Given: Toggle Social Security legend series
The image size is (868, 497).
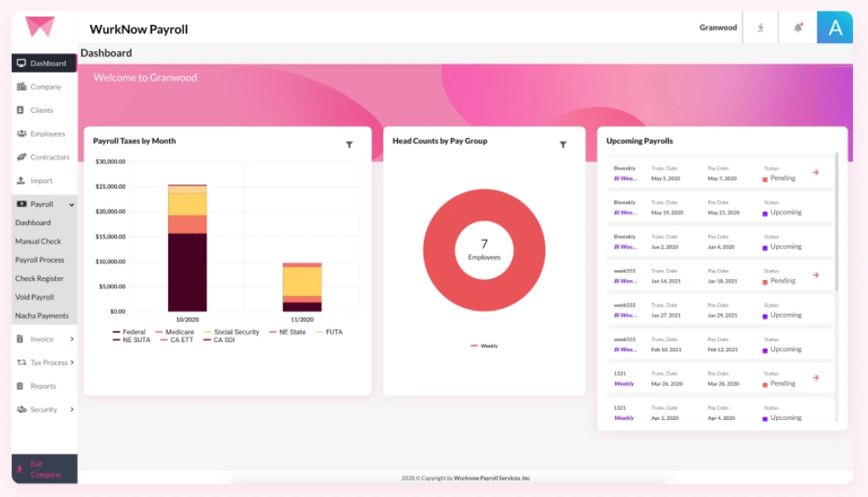Looking at the screenshot, I should 231,332.
